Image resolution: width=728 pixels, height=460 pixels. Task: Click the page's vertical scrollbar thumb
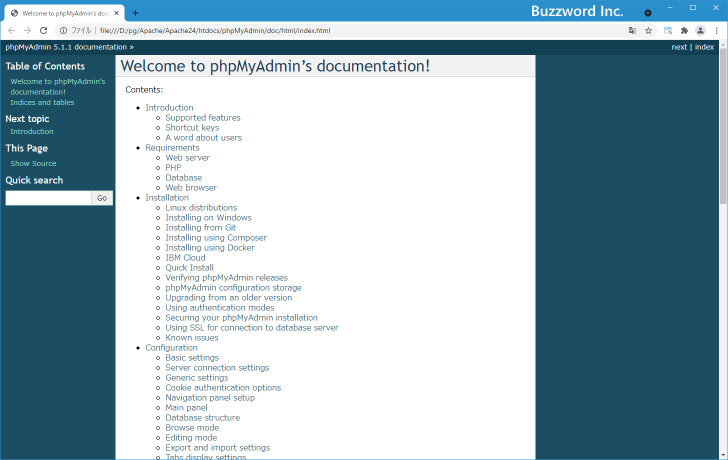click(x=723, y=126)
